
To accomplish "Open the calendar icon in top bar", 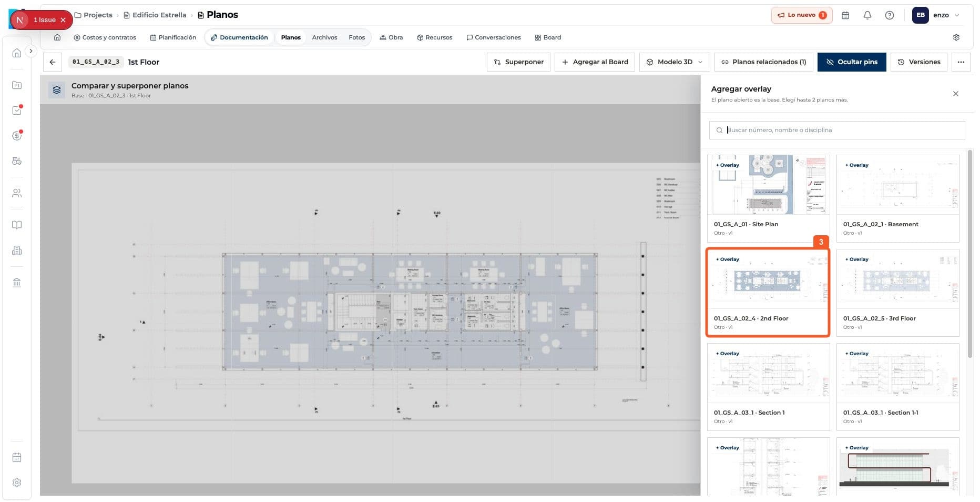I will tap(845, 15).
